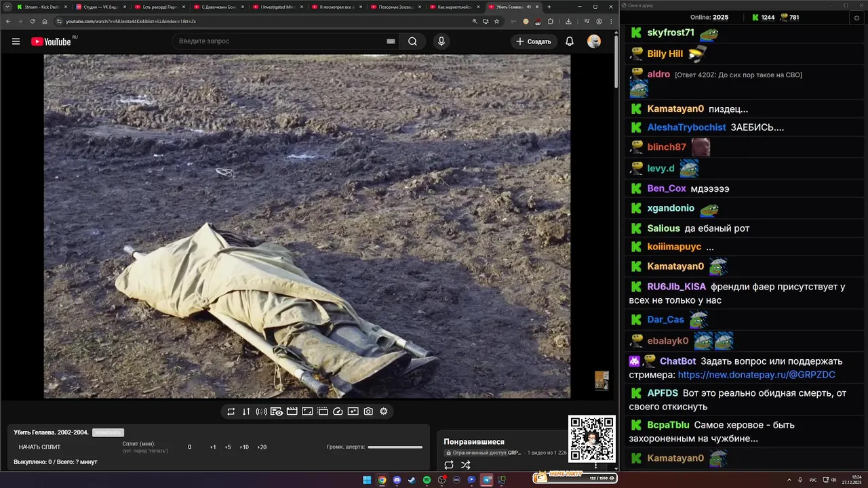This screenshot has height=488, width=868.
Task: Click the browser back arrow
Action: coord(8,21)
